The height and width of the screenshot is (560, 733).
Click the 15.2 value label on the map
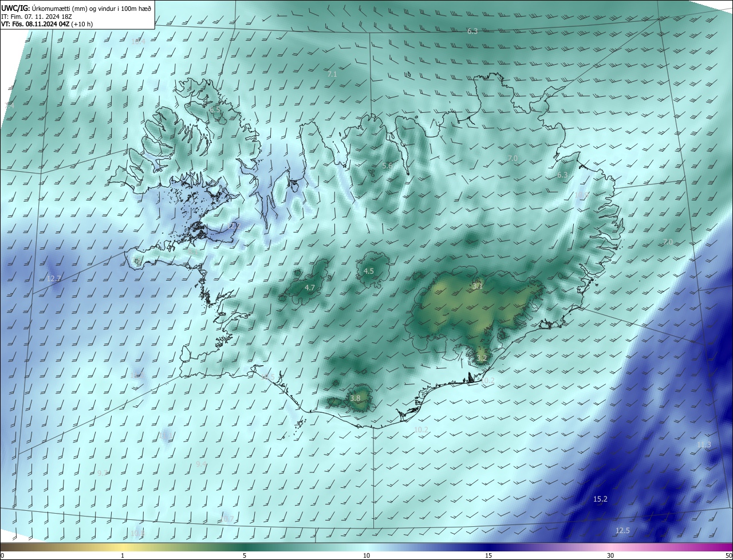point(600,499)
